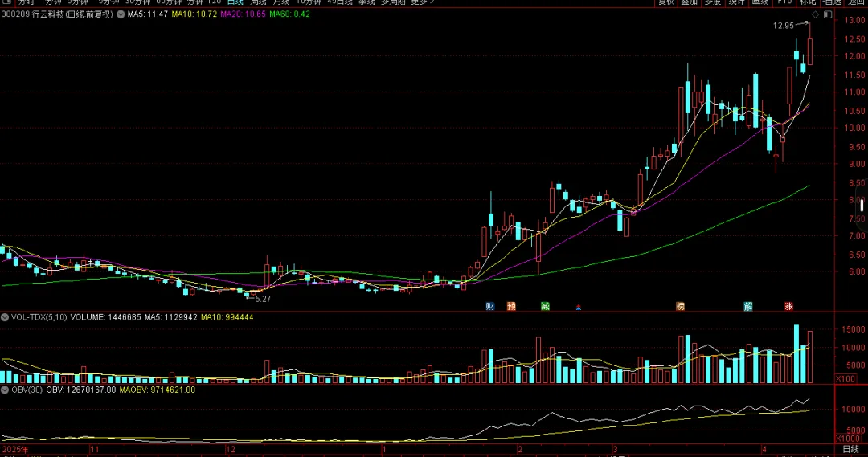Image resolution: width=868 pixels, height=457 pixels.
Task: Click the 2025年 timeline label
Action: (x=15, y=449)
